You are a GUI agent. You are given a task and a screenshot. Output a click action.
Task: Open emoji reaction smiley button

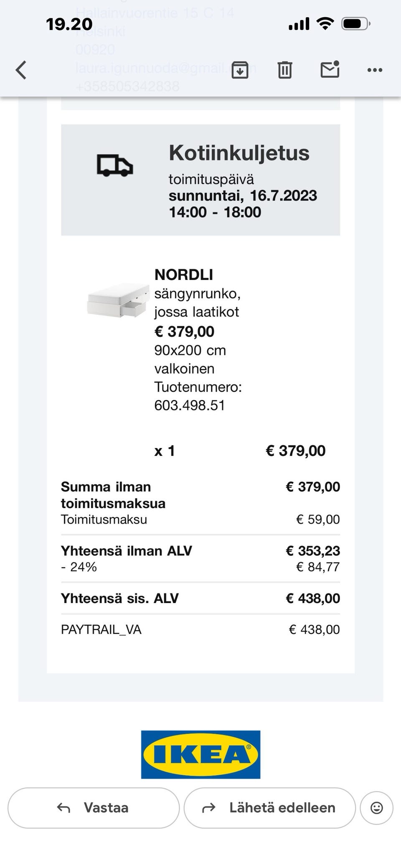pyautogui.click(x=376, y=808)
